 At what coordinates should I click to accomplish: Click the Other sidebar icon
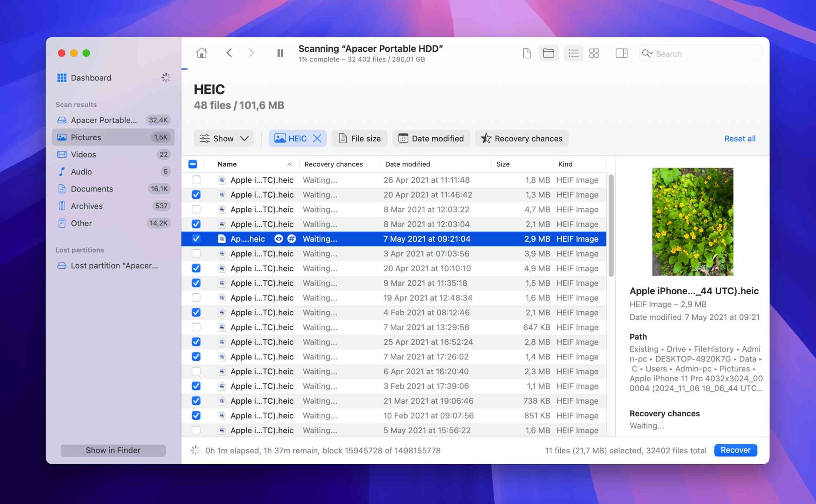(62, 223)
